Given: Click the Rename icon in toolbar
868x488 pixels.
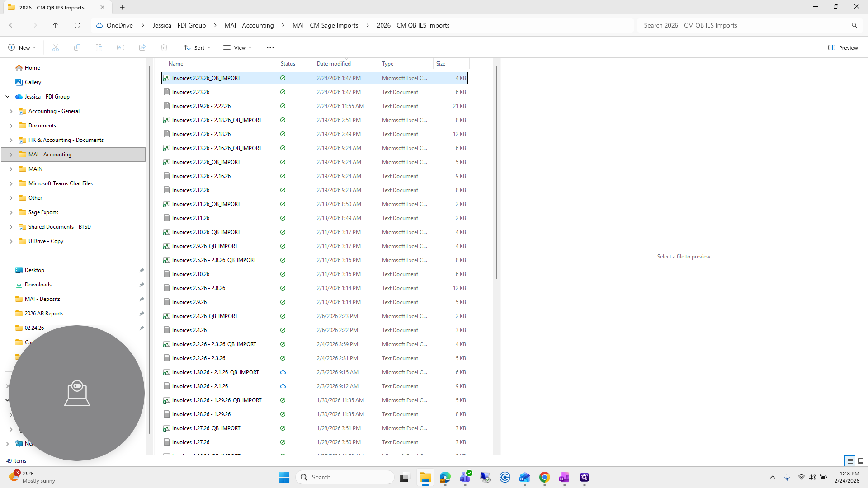Looking at the screenshot, I should tap(121, 47).
